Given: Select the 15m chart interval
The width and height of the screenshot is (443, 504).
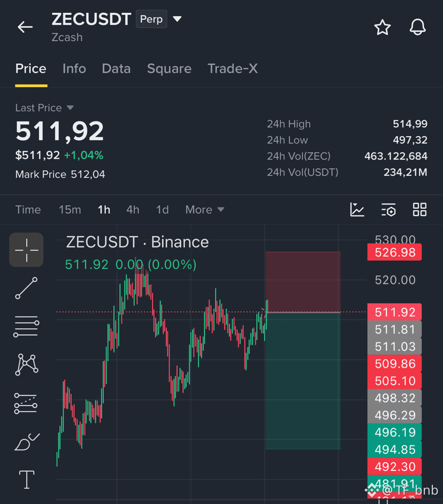Looking at the screenshot, I should [70, 209].
